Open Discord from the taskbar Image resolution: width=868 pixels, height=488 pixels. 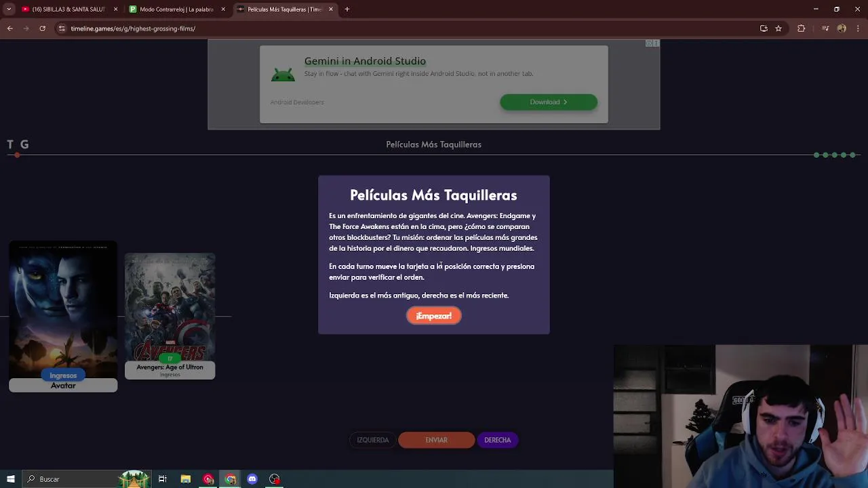tap(252, 479)
